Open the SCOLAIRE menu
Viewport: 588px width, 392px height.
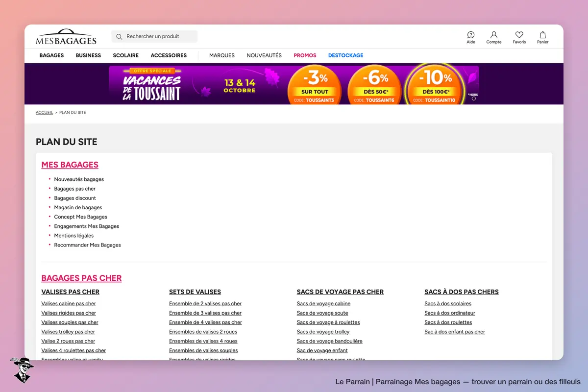tap(126, 55)
